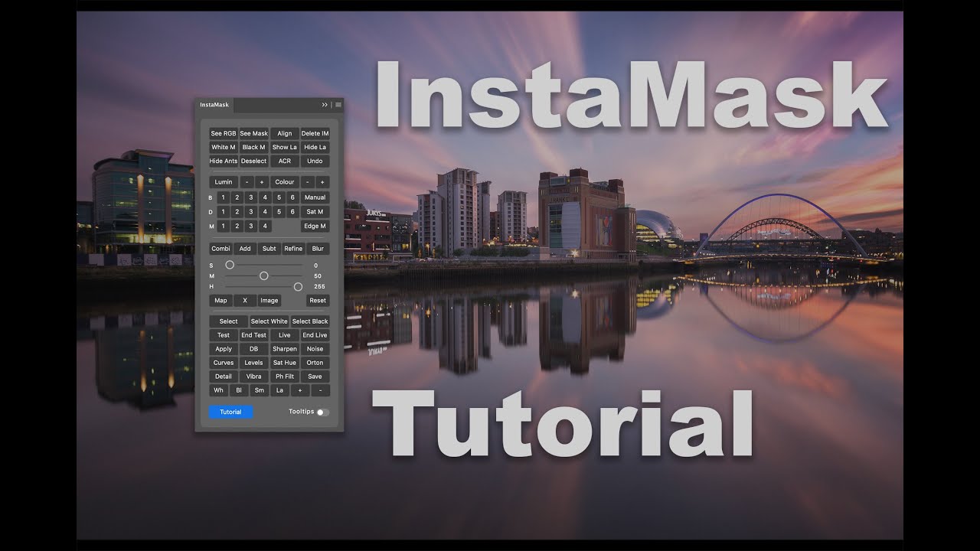Click the minus button beside Colour
Viewport: 980px width, 551px height.
tap(308, 182)
